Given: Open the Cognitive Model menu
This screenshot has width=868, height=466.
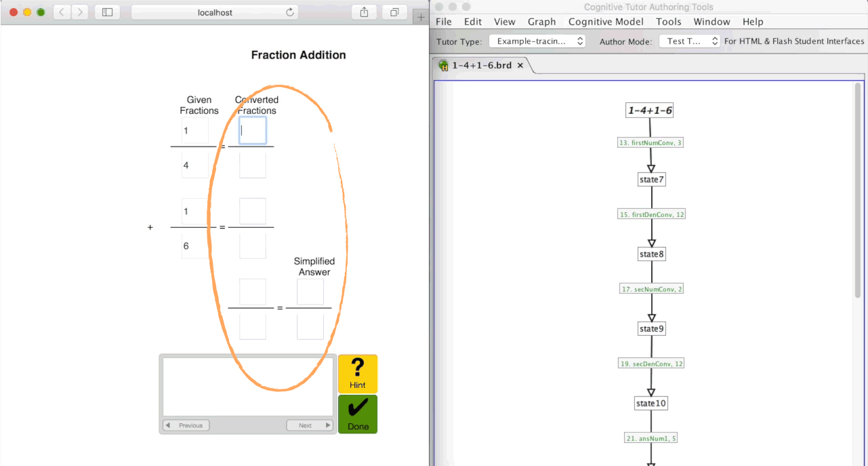Looking at the screenshot, I should pyautogui.click(x=606, y=22).
